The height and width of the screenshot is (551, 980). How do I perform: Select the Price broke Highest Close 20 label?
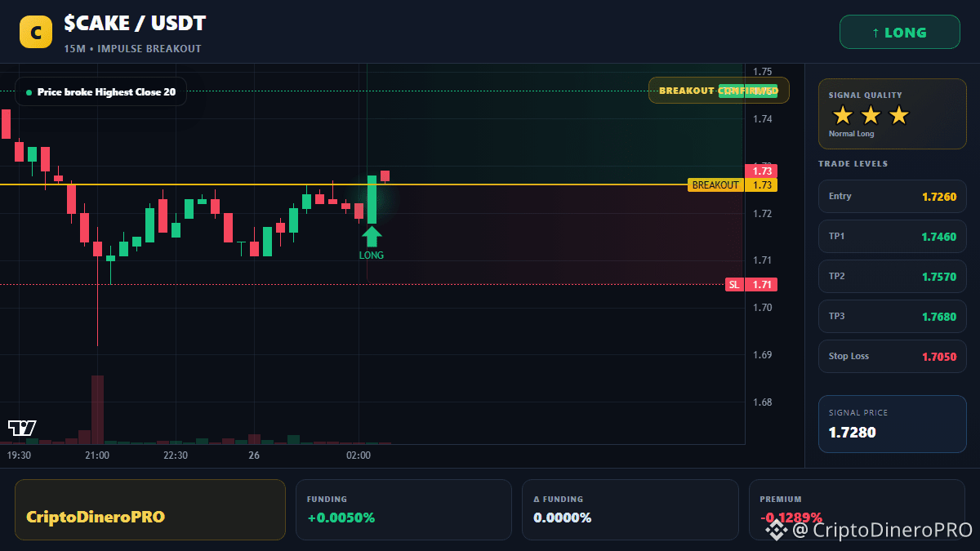pos(106,92)
